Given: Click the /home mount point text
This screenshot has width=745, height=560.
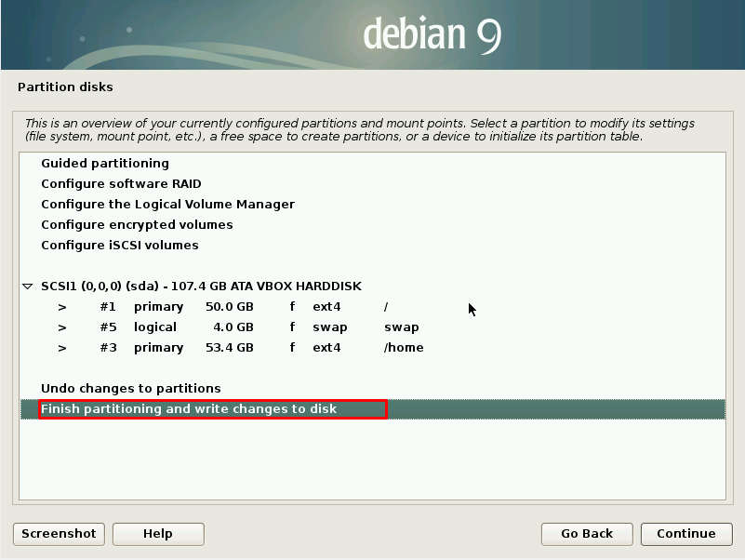Looking at the screenshot, I should coord(404,348).
